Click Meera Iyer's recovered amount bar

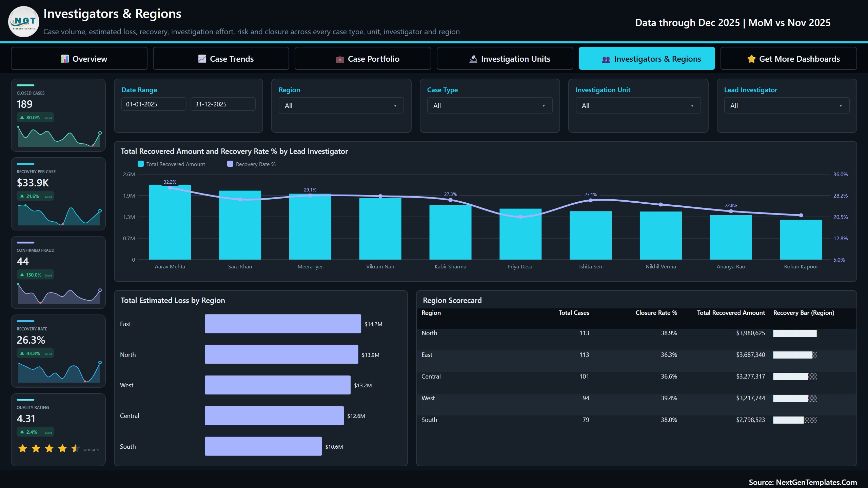pyautogui.click(x=310, y=227)
